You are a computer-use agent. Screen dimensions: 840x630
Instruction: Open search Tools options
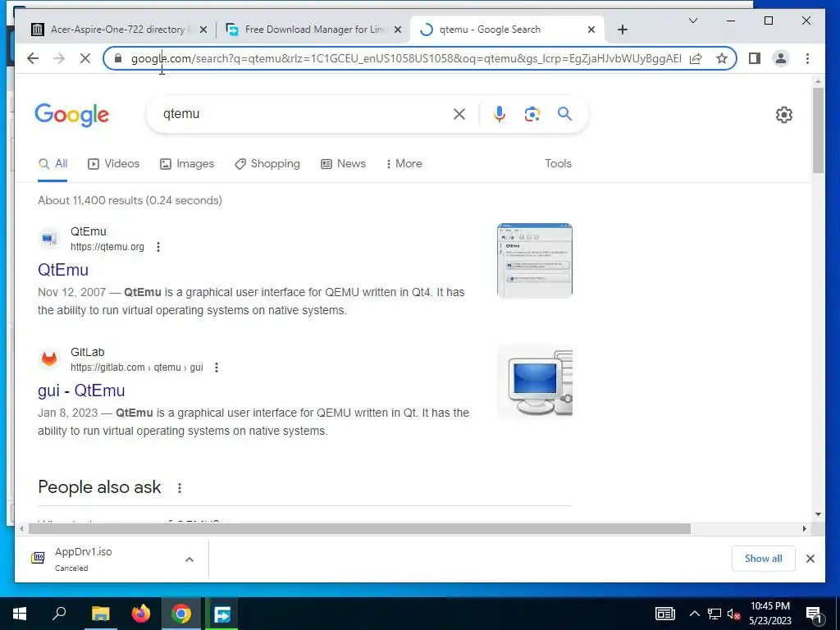pos(558,164)
